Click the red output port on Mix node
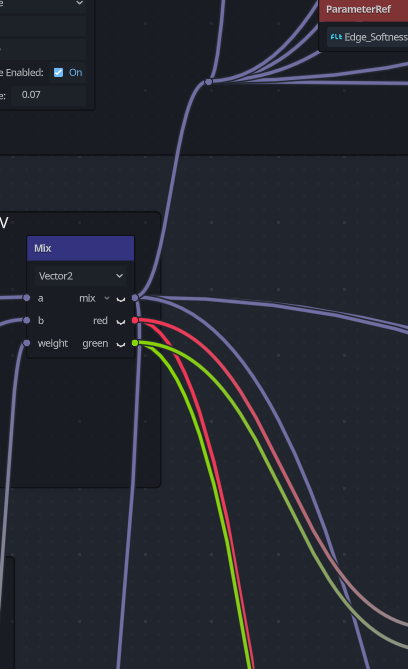This screenshot has width=408, height=669. tap(135, 320)
